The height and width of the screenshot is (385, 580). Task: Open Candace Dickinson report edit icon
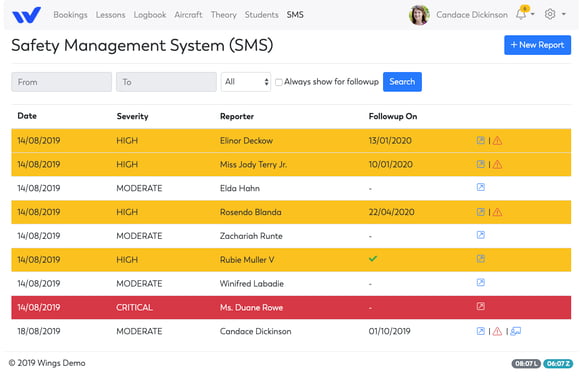pyautogui.click(x=480, y=331)
